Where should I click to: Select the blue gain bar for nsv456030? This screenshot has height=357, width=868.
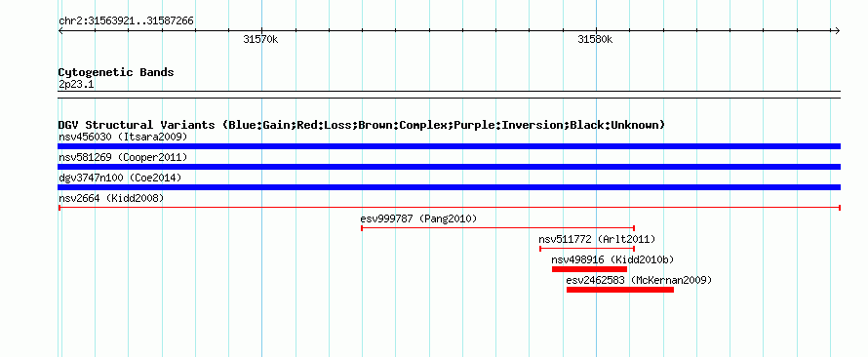(449, 146)
